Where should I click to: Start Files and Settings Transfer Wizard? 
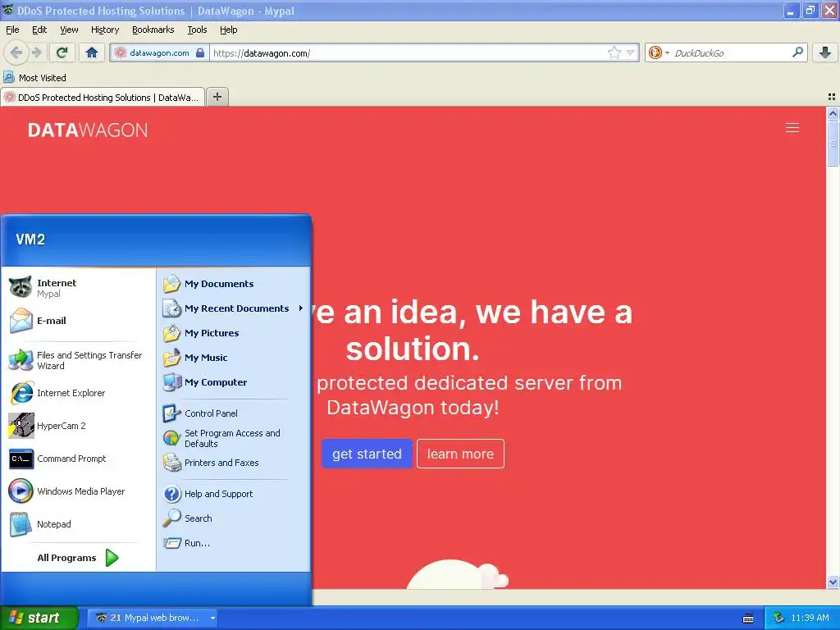[78, 361]
